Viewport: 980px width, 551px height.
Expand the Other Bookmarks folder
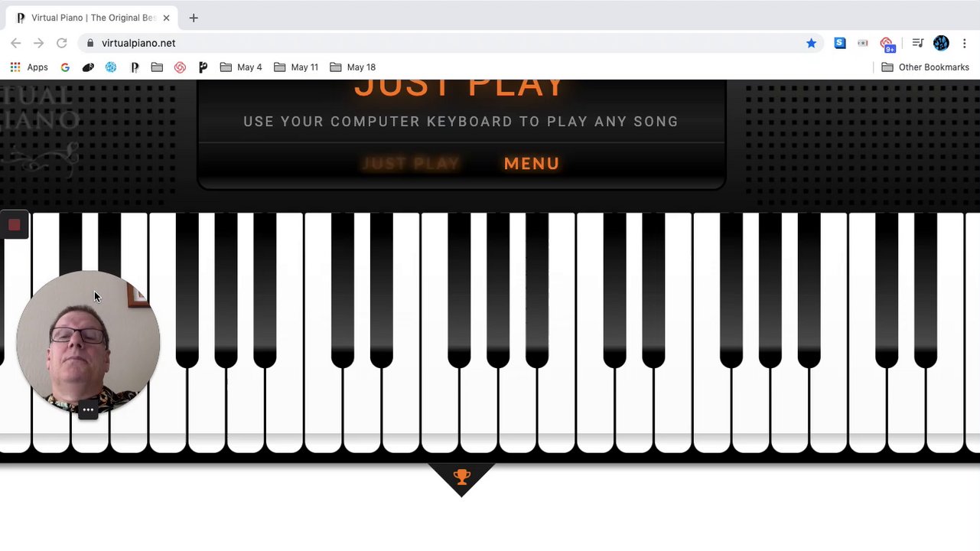click(925, 67)
